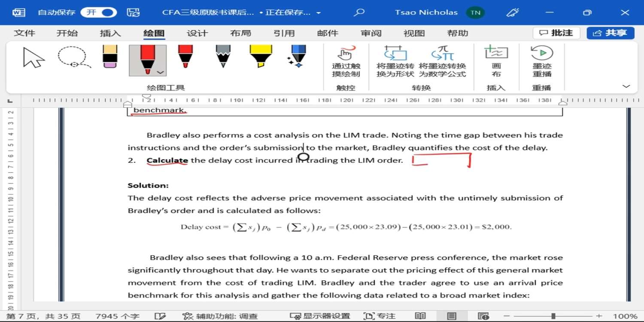The height and width of the screenshot is (322, 644).
Task: Click the TN account avatar
Action: [x=475, y=12]
